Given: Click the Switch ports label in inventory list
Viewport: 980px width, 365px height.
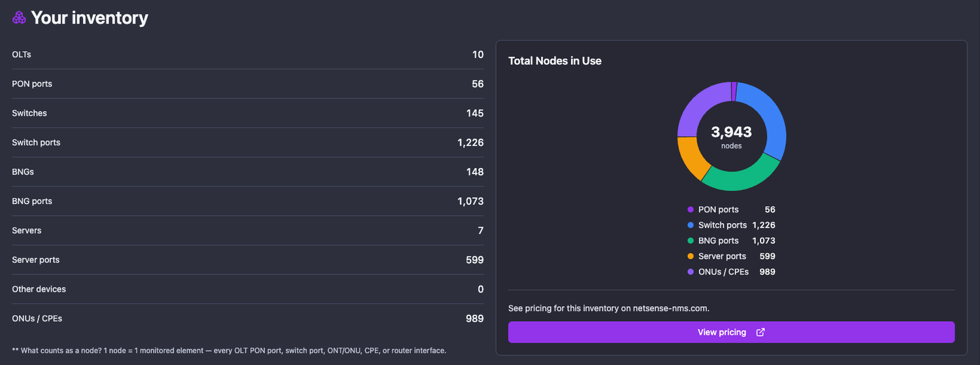Looking at the screenshot, I should coord(36,143).
